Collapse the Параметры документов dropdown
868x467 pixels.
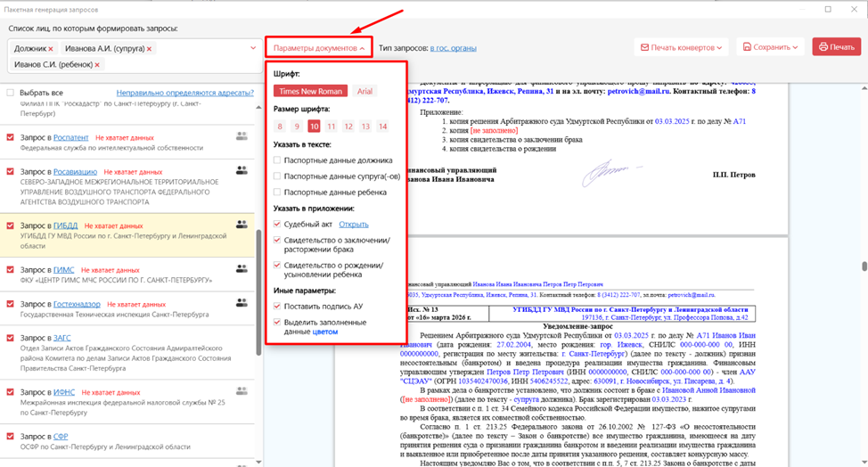pos(318,47)
